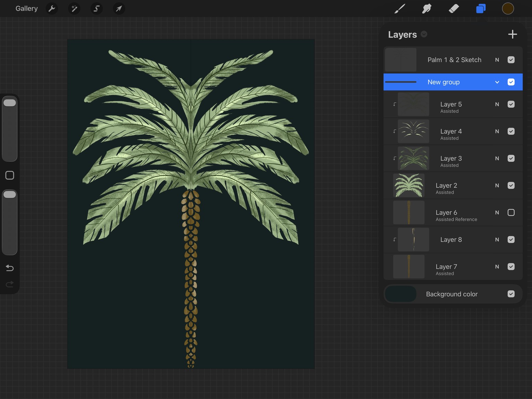
Task: Select the New group row label
Action: pos(443,82)
